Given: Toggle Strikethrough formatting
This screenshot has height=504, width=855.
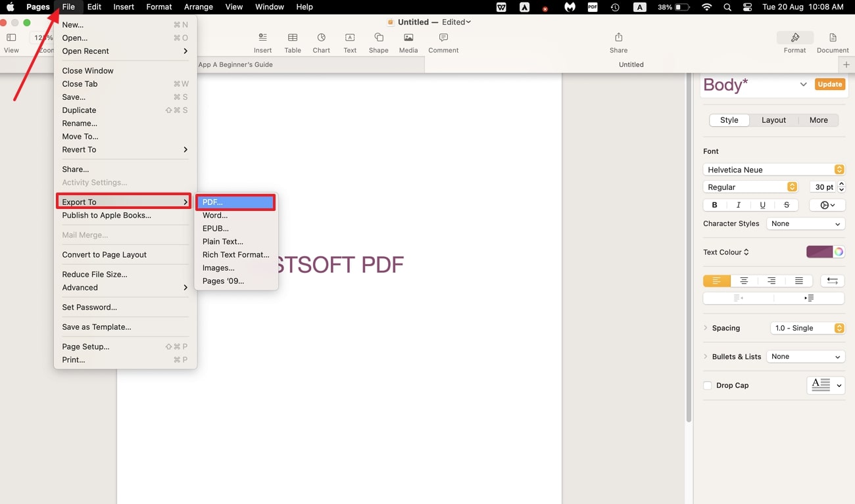Looking at the screenshot, I should pos(787,205).
